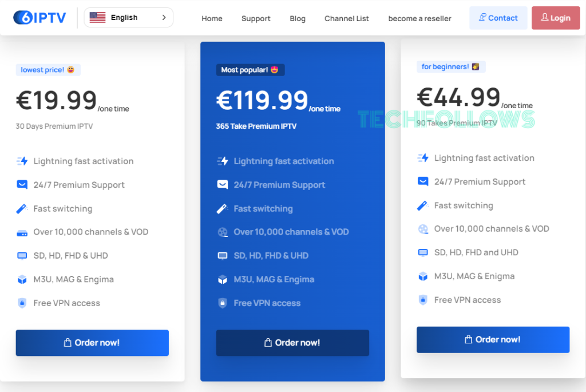Select become a reseller link
Screen dimensions: 586x392
(419, 18)
